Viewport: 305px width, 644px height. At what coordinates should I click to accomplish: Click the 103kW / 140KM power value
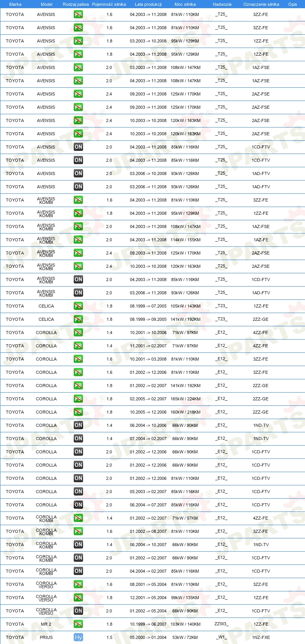[186, 624]
